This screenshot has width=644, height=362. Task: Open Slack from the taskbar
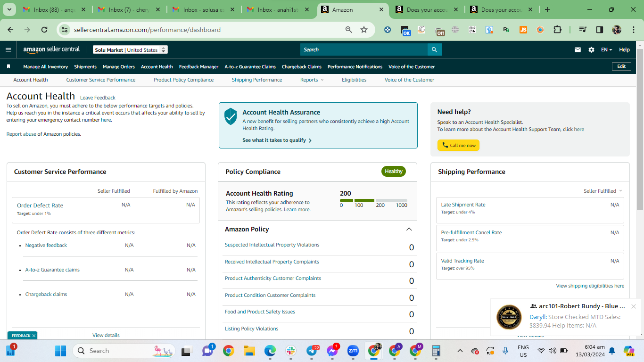tap(290, 351)
